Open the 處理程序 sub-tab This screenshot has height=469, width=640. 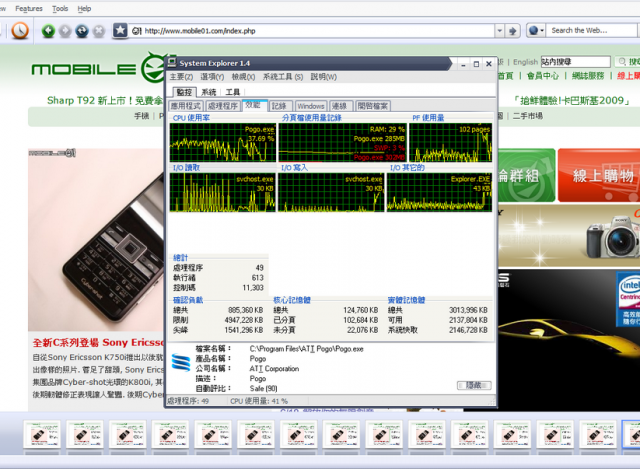point(223,106)
